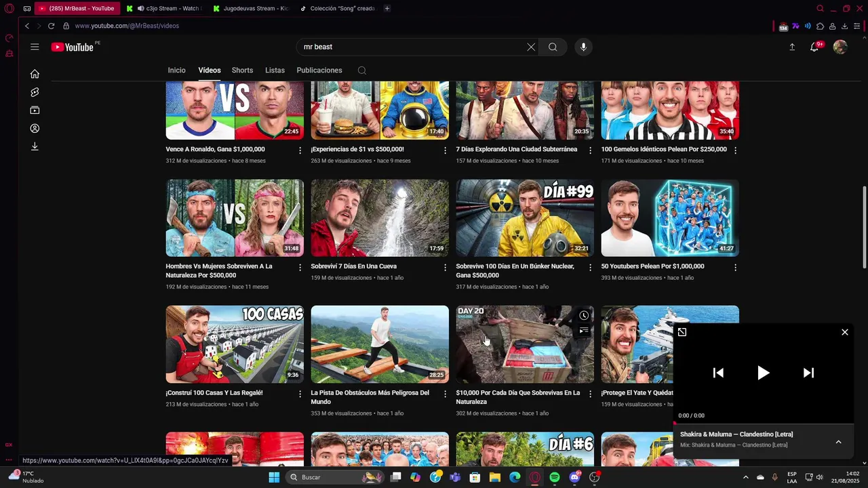Image resolution: width=868 pixels, height=488 pixels.
Task: Add Day 20 video to Watch later
Action: click(x=584, y=316)
